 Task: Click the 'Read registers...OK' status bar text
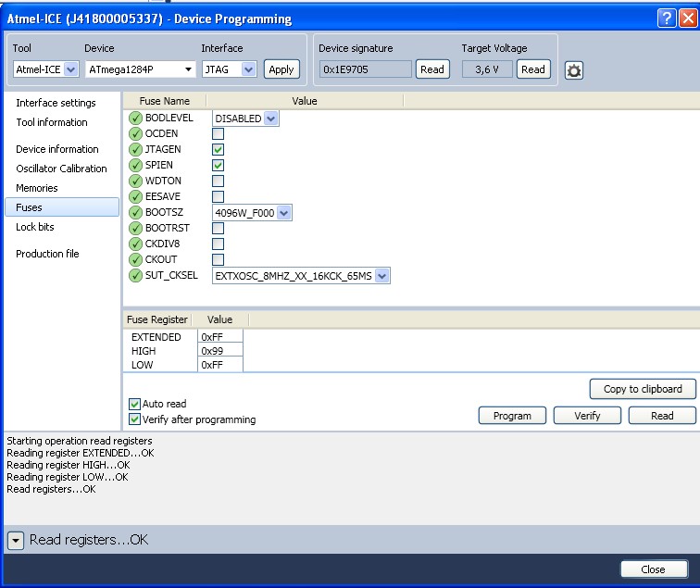coord(88,540)
